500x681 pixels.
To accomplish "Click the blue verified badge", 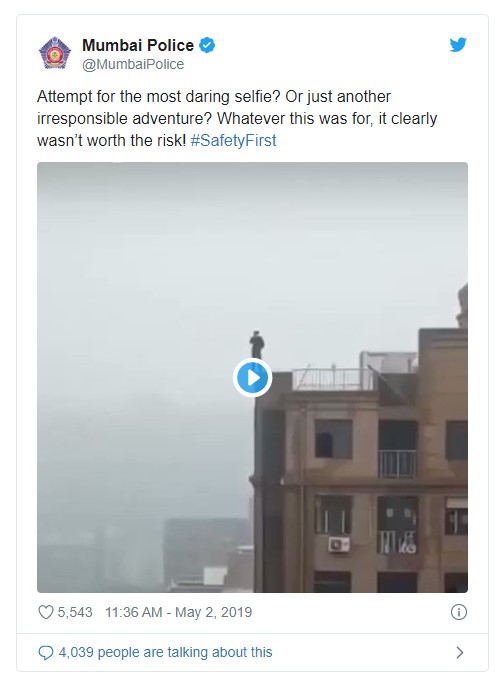I will pyautogui.click(x=207, y=46).
